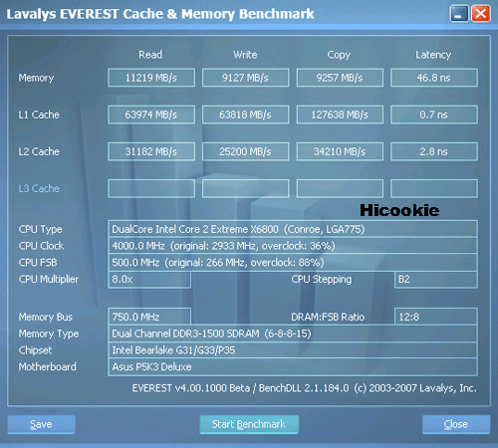Minimize the benchmark window
498x448 pixels.
click(x=459, y=14)
